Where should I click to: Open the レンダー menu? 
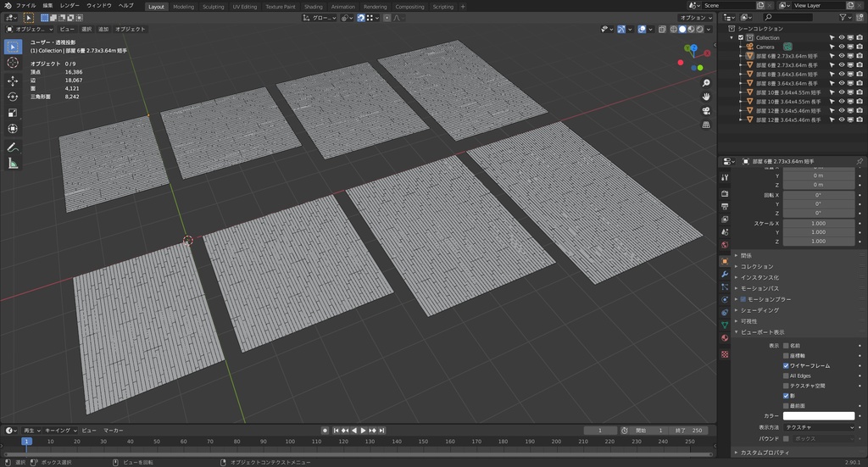(x=70, y=5)
